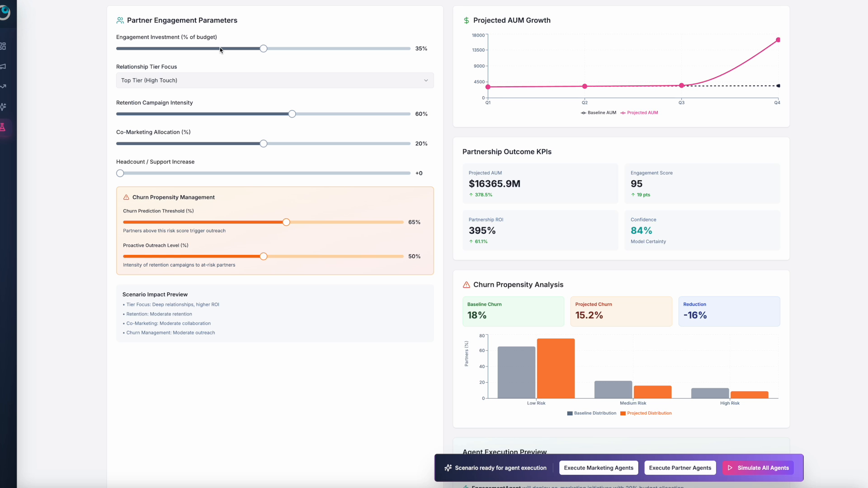This screenshot has width=868, height=488.
Task: Click the Churn Propensity Analysis warning icon
Action: point(466,285)
